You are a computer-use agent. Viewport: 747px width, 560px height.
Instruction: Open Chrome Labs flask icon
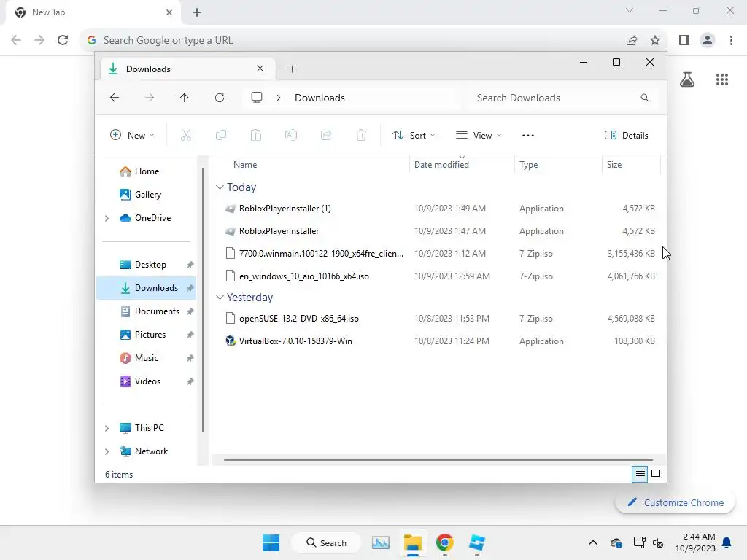(687, 79)
